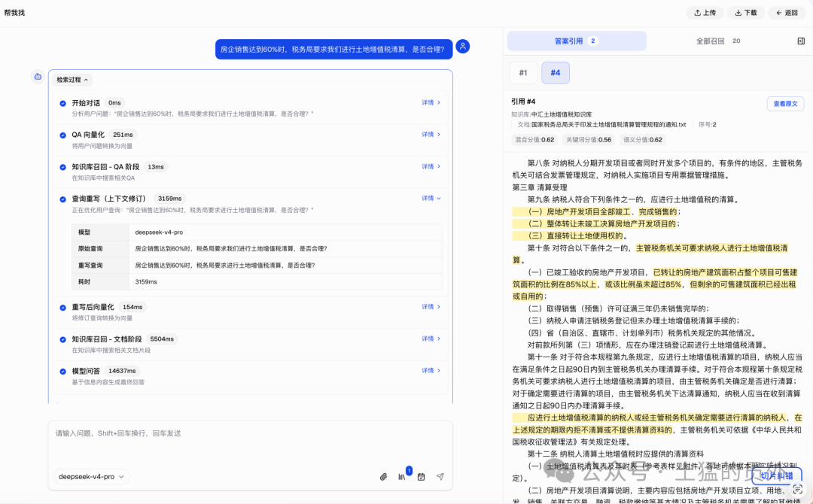
Task: Select citation tab #4
Action: pos(556,72)
